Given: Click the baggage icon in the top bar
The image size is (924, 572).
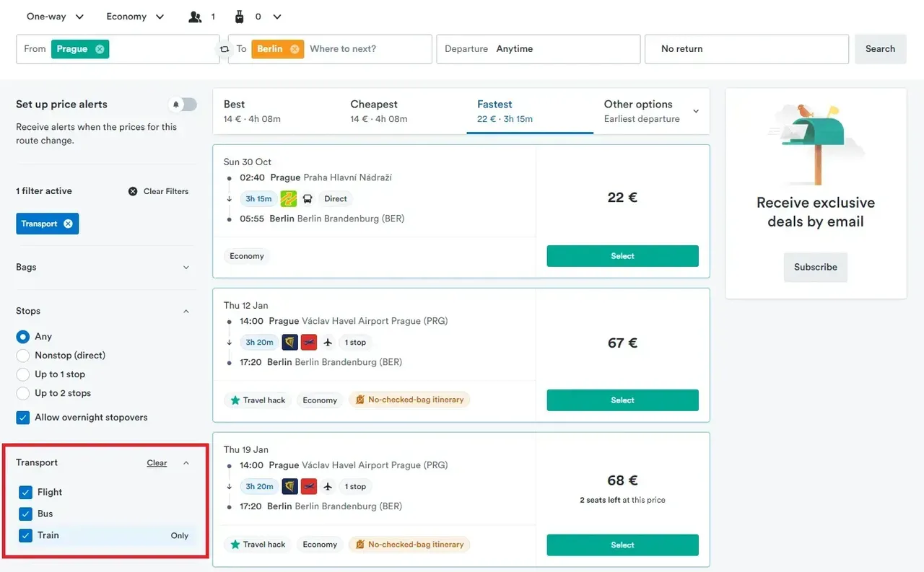Looking at the screenshot, I should pos(240,17).
